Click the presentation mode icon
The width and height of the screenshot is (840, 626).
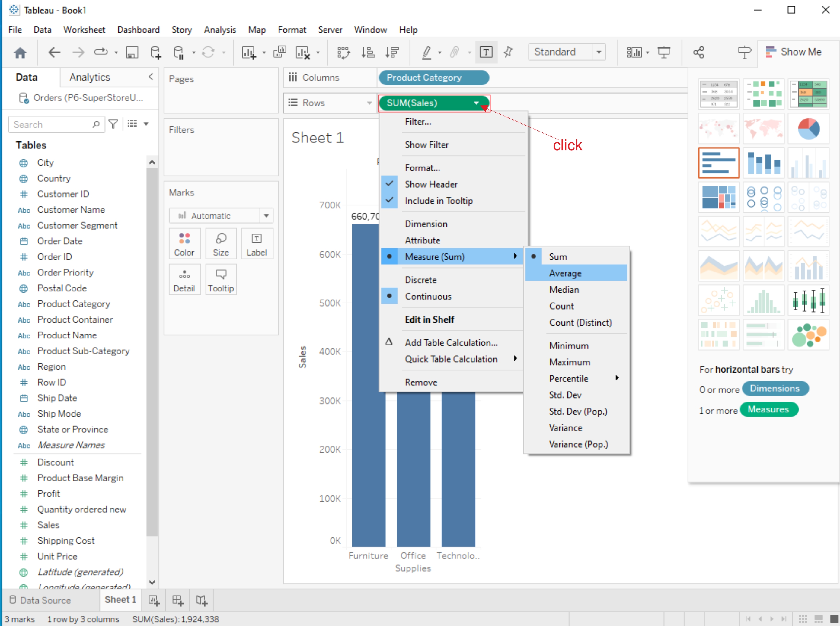coord(664,52)
